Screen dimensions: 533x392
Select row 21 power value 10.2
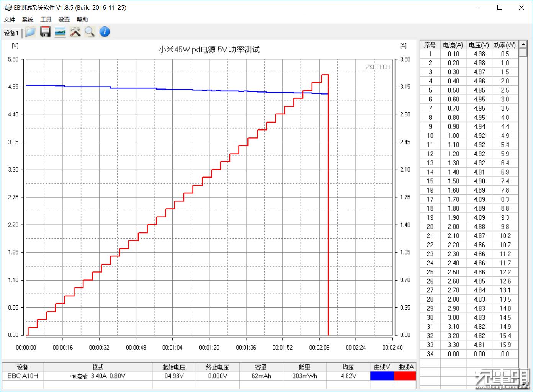pos(505,236)
